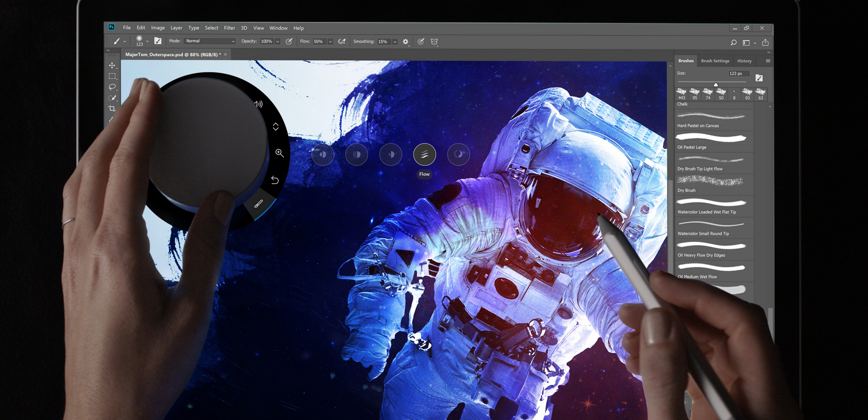Click the share image icon
This screenshot has width=868, height=420.
pos(765,42)
